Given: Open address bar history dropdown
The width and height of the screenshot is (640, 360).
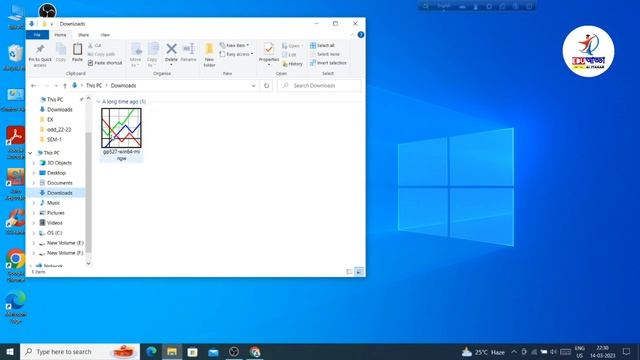Looking at the screenshot, I should (253, 86).
